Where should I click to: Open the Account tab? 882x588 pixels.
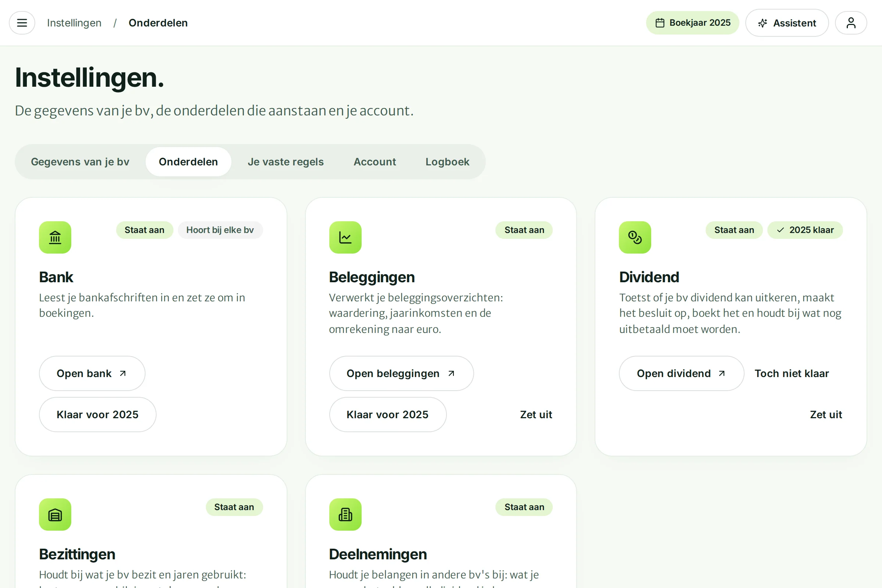374,162
